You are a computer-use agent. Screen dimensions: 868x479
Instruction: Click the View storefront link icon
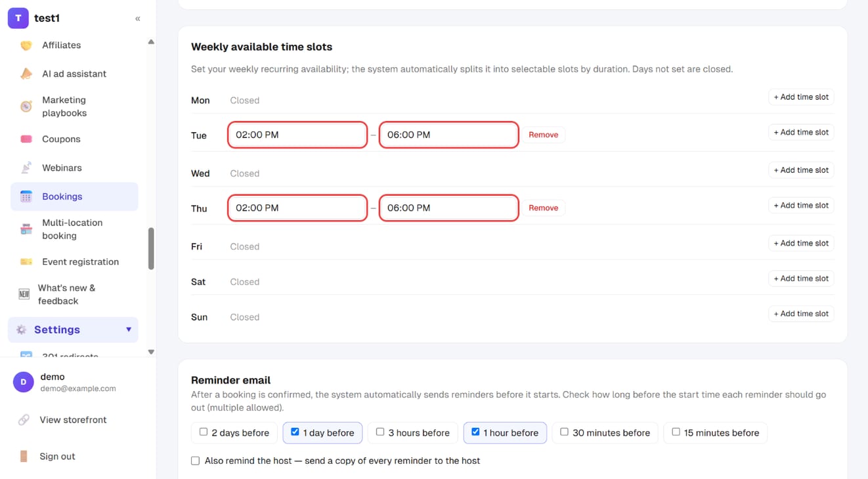click(x=24, y=420)
